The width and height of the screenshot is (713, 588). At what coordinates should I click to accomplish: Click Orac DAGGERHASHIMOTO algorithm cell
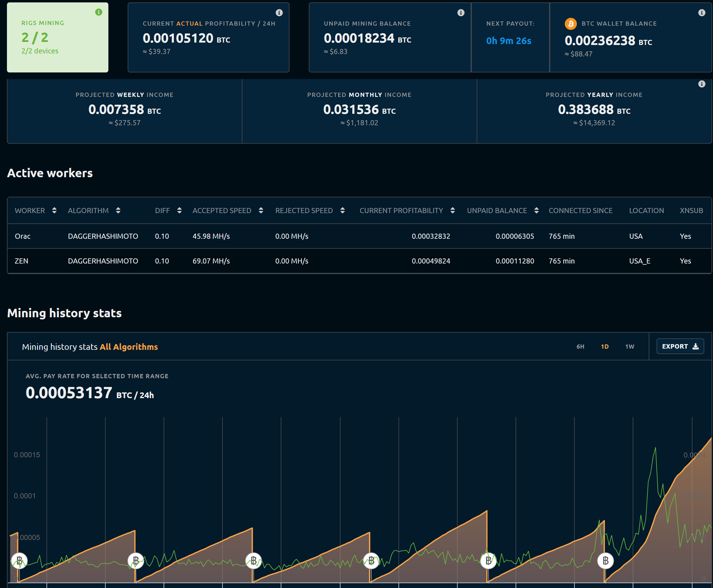click(103, 236)
